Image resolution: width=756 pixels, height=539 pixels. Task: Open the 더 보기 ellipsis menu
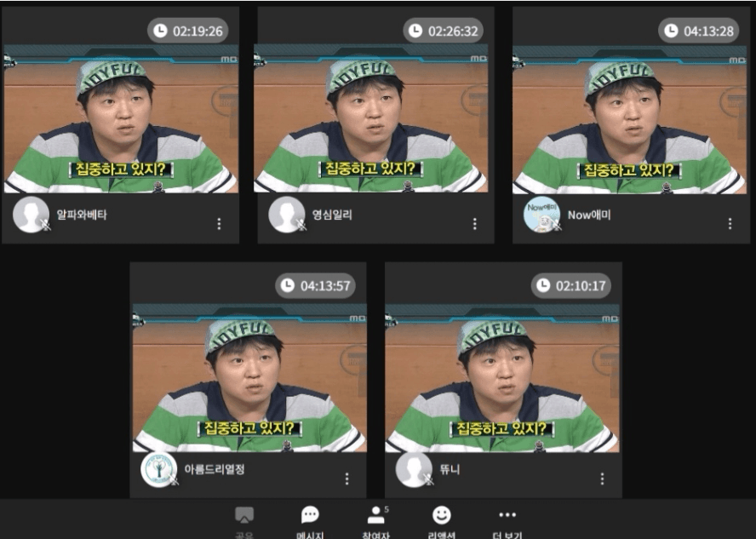click(507, 515)
